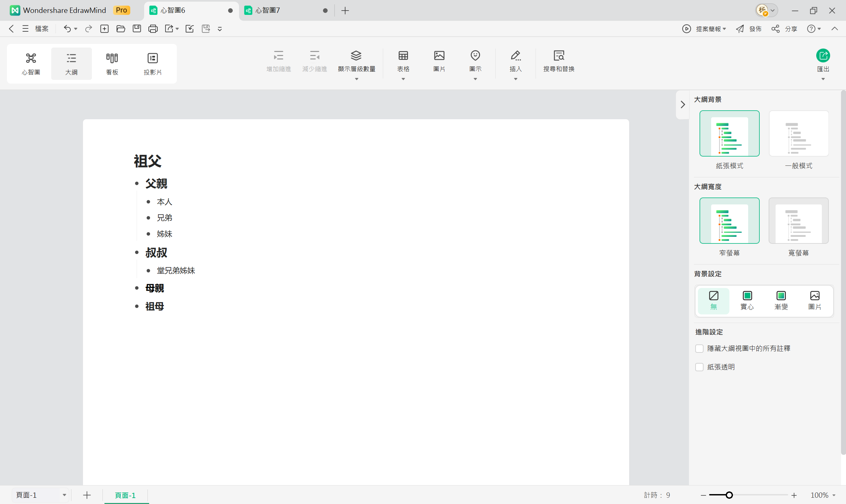Image resolution: width=846 pixels, height=504 pixels.
Task: Expand the 顯示層級數量 dropdown
Action: click(356, 79)
